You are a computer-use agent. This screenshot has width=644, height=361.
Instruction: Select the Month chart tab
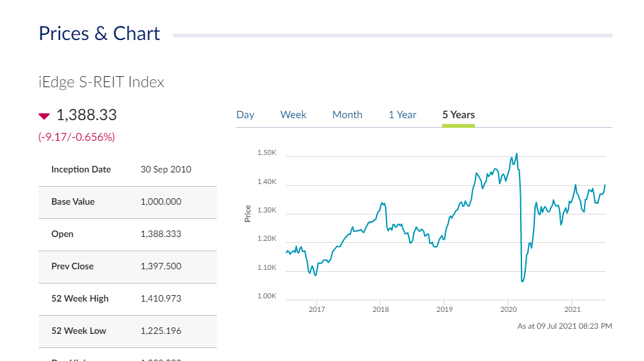tap(347, 115)
